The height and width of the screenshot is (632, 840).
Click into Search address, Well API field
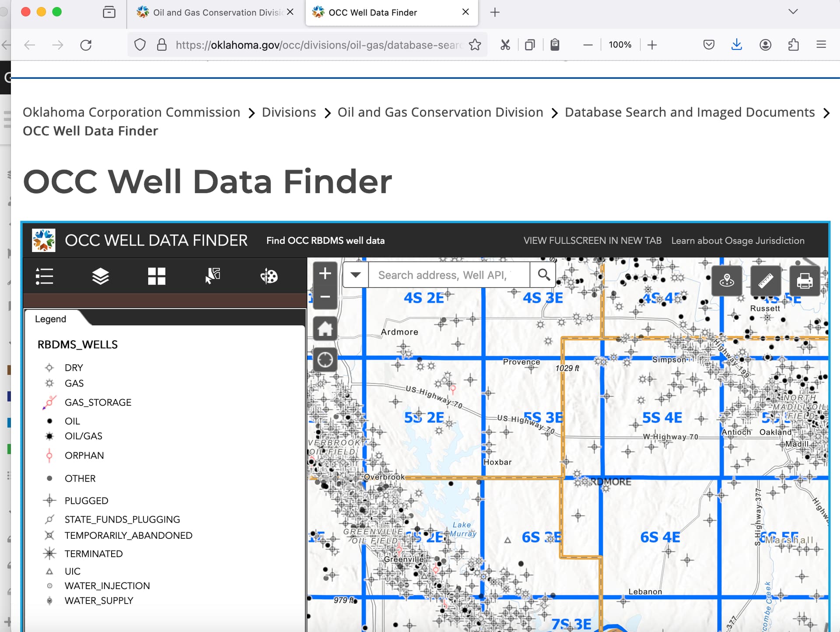coord(449,275)
